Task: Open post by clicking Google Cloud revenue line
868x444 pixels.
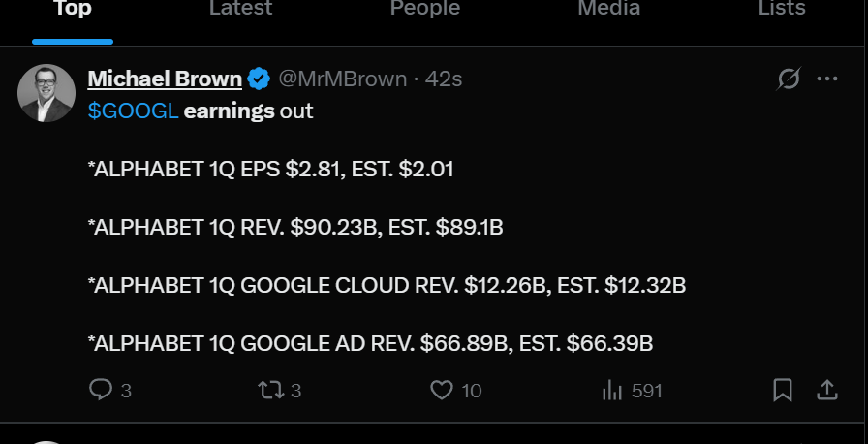Action: tap(387, 286)
